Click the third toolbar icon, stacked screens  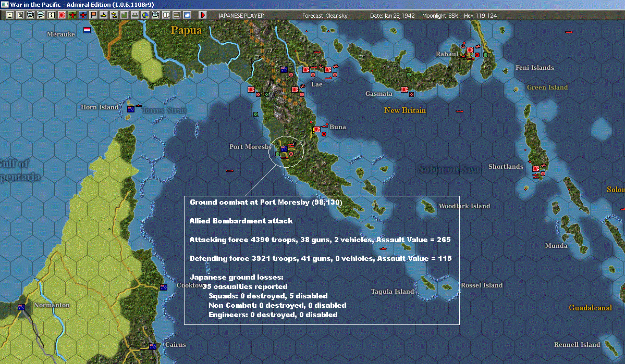pyautogui.click(x=30, y=15)
